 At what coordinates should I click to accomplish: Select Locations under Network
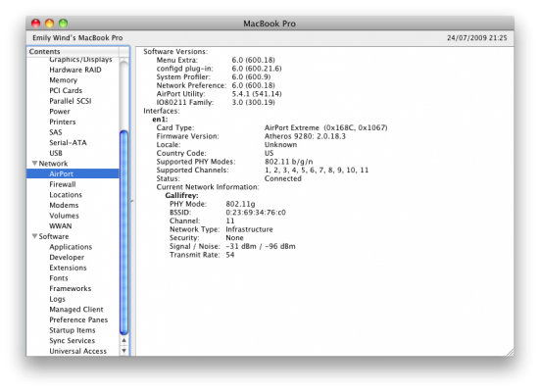(x=66, y=195)
